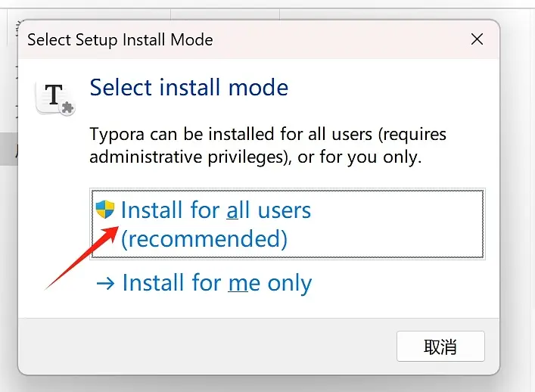Viewport: 535px width, 392px height.
Task: Click the "(recommended)" text line
Action: (x=204, y=238)
